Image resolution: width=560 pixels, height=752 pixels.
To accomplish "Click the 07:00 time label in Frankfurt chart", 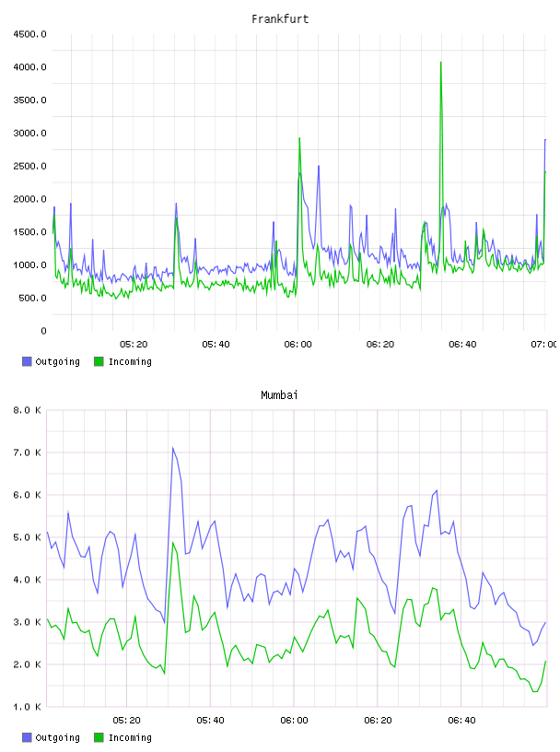I will pos(543,345).
